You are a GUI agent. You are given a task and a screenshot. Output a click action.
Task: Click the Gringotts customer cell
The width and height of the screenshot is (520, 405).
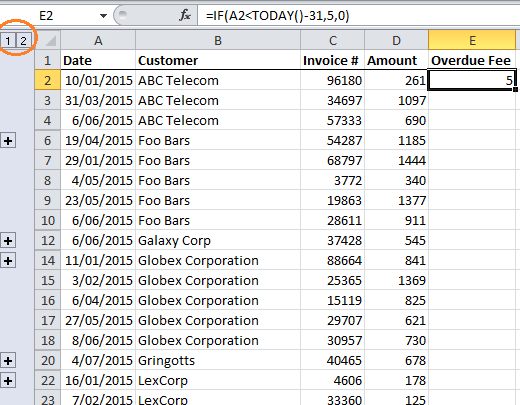tap(218, 360)
